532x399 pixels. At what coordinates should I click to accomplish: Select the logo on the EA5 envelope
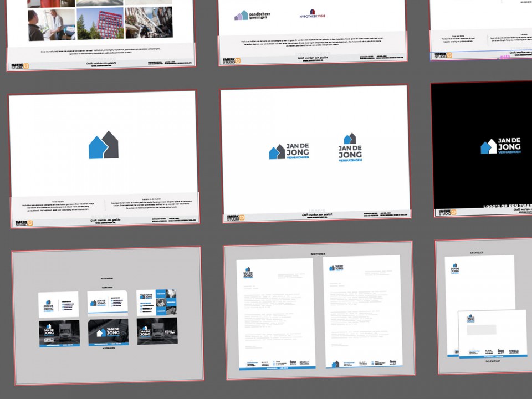coord(470,319)
